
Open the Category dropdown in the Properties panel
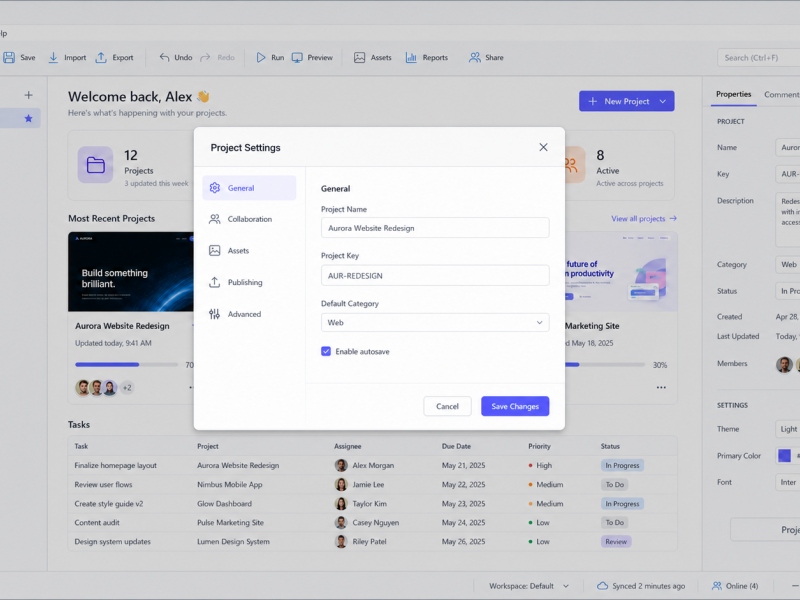788,264
